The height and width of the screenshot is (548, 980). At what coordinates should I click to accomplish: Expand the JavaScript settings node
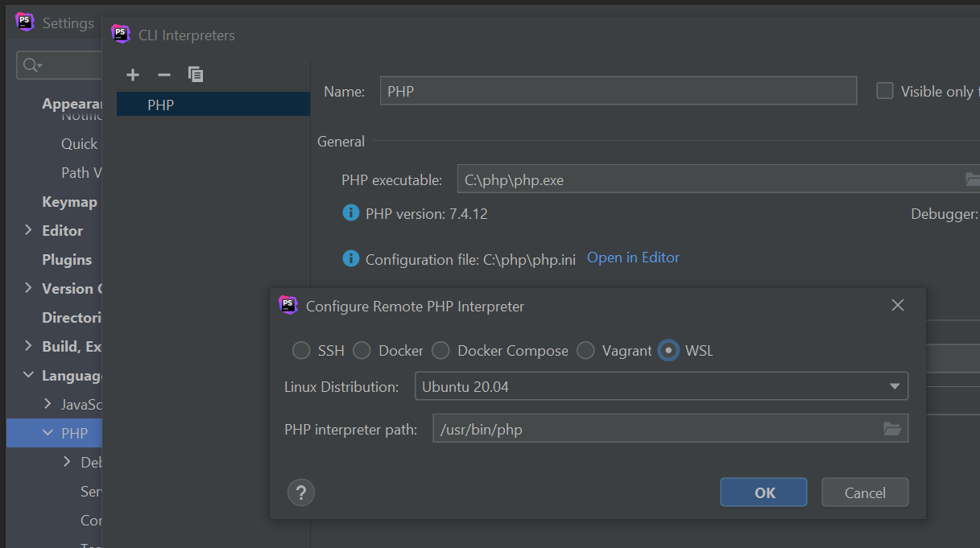coord(48,404)
